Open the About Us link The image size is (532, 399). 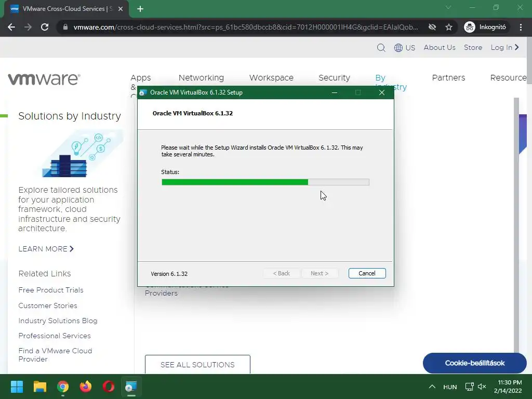tap(440, 47)
